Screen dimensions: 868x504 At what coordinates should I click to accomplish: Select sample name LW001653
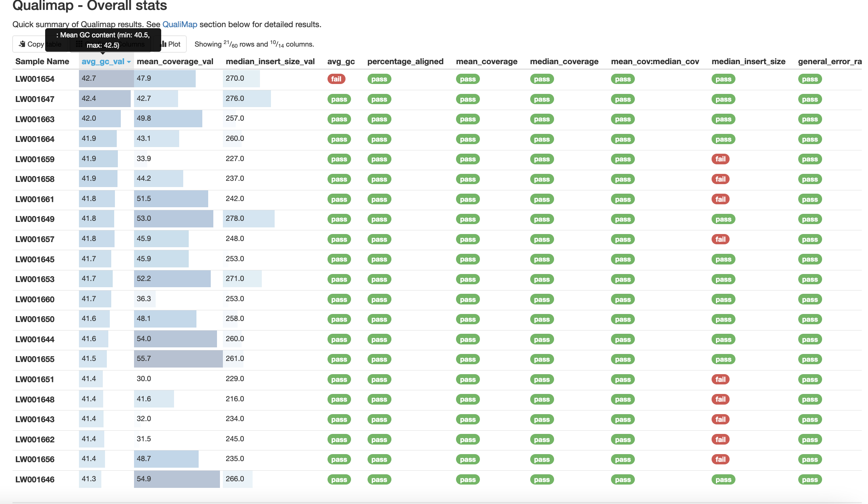35,279
